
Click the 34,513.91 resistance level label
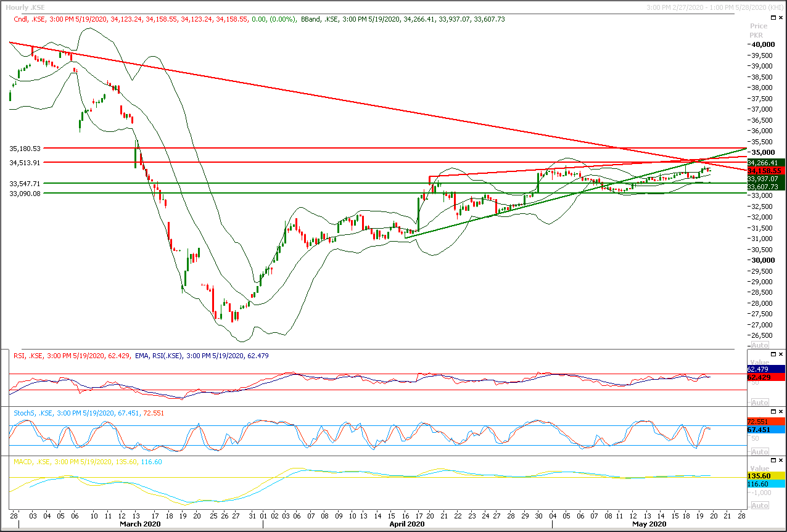pos(25,162)
